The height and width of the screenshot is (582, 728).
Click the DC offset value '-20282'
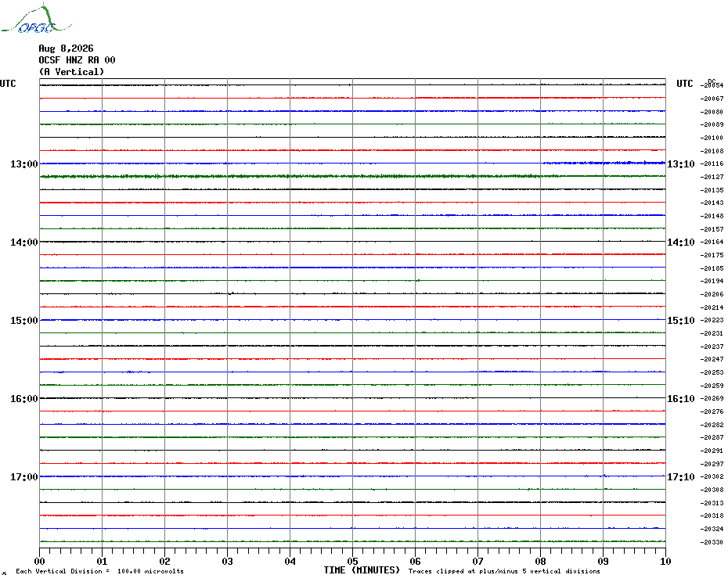coord(712,425)
